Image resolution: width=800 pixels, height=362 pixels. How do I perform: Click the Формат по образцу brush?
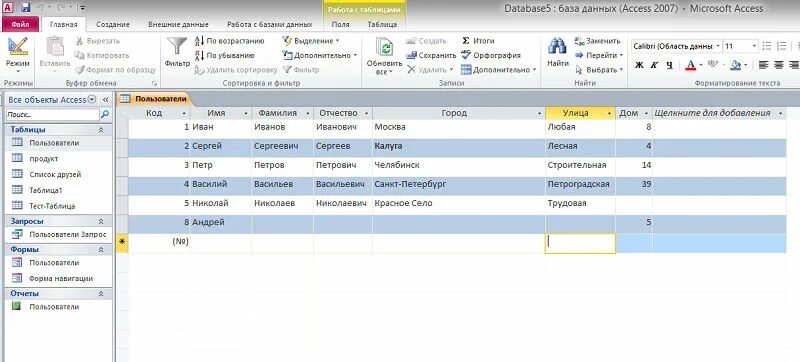(80, 70)
